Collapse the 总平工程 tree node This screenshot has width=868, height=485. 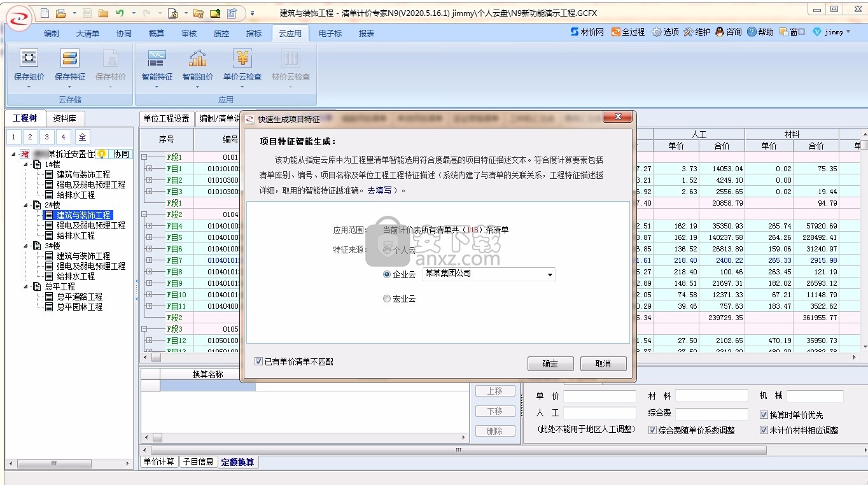click(27, 286)
